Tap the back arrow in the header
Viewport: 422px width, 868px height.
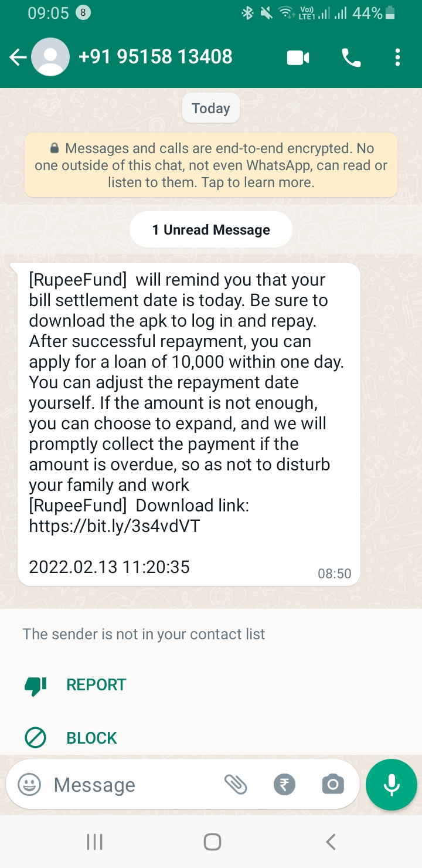click(18, 57)
